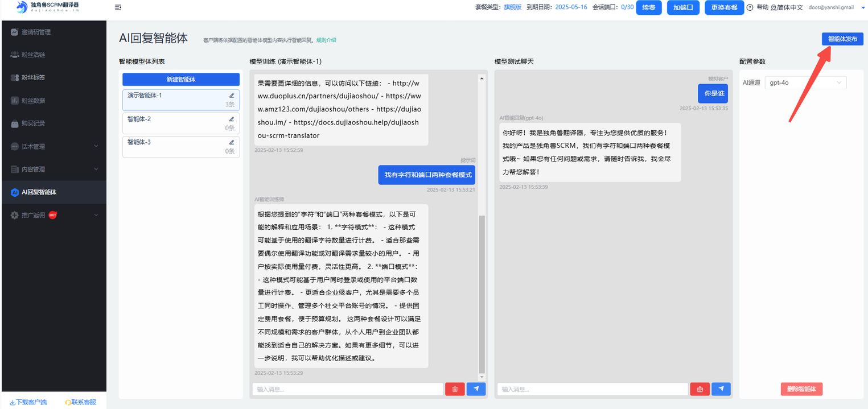Image resolution: width=868 pixels, height=409 pixels.
Task: Click edit pencil icon for 演示智能体-1
Action: [232, 96]
